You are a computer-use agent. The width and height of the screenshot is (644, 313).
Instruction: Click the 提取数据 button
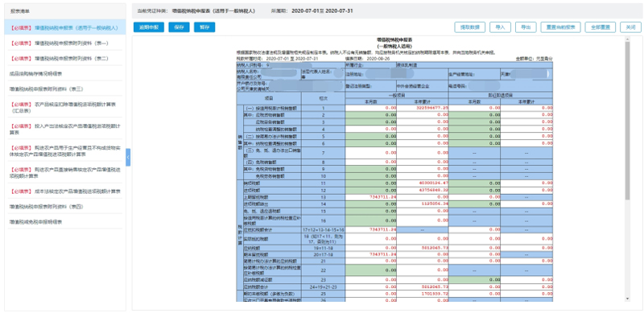[x=470, y=27]
